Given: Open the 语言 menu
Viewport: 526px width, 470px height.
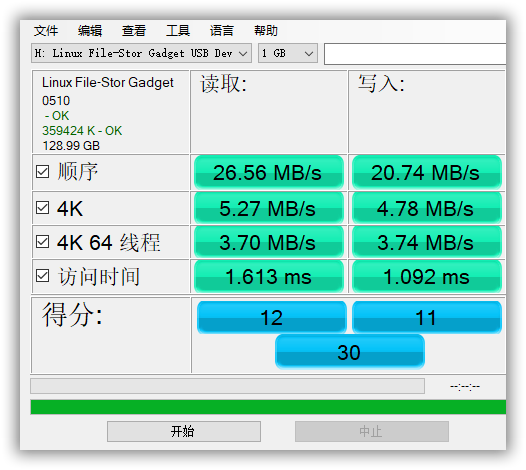Looking at the screenshot, I should coord(222,31).
